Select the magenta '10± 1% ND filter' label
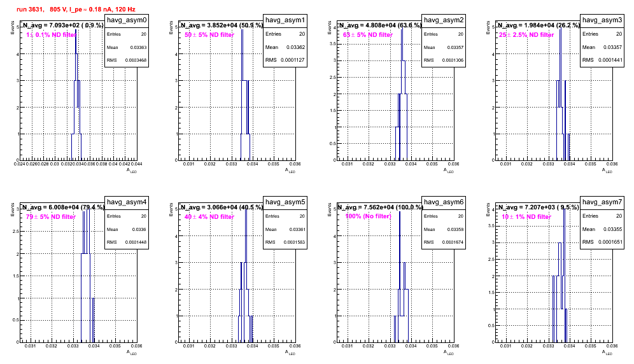Screen dimensions: 634x364 (x=526, y=217)
